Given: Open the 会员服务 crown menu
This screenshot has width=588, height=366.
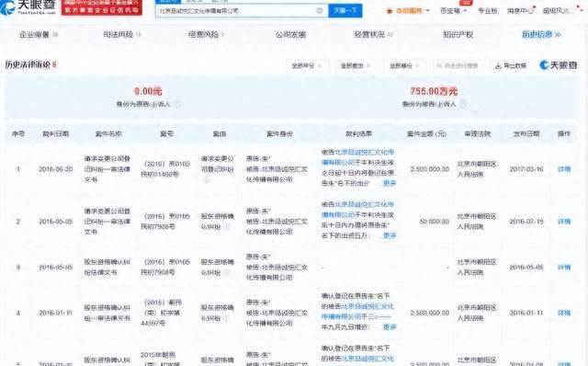Looking at the screenshot, I should [408, 11].
